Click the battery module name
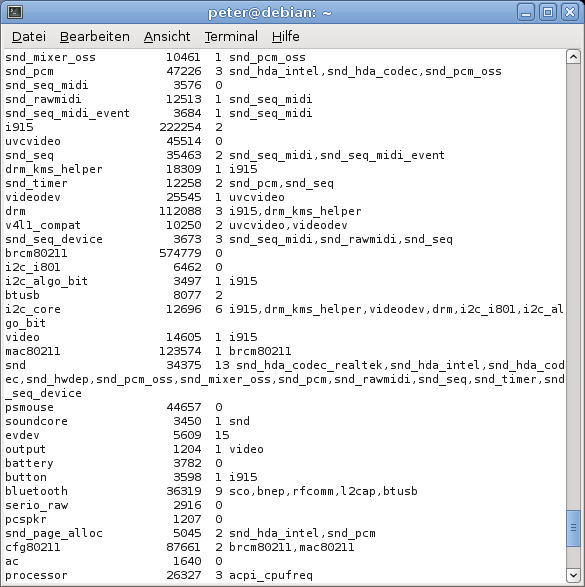Image resolution: width=585 pixels, height=587 pixels. [30, 463]
